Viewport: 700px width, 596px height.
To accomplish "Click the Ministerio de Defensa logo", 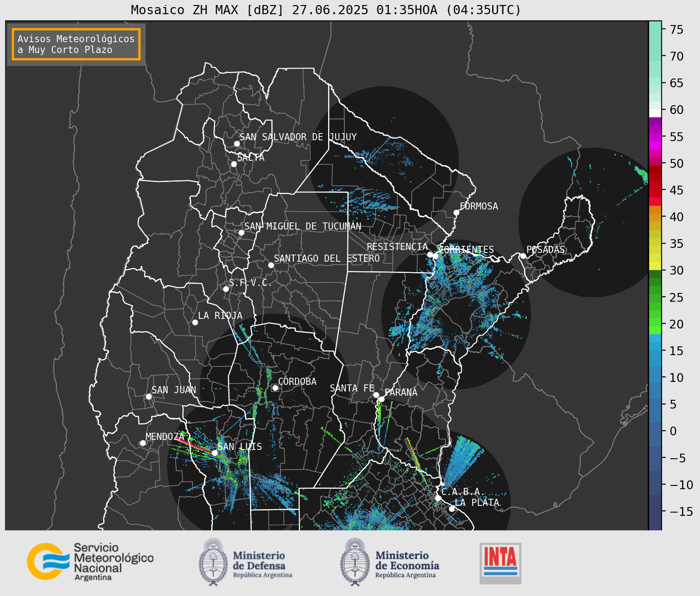I will pyautogui.click(x=245, y=562).
